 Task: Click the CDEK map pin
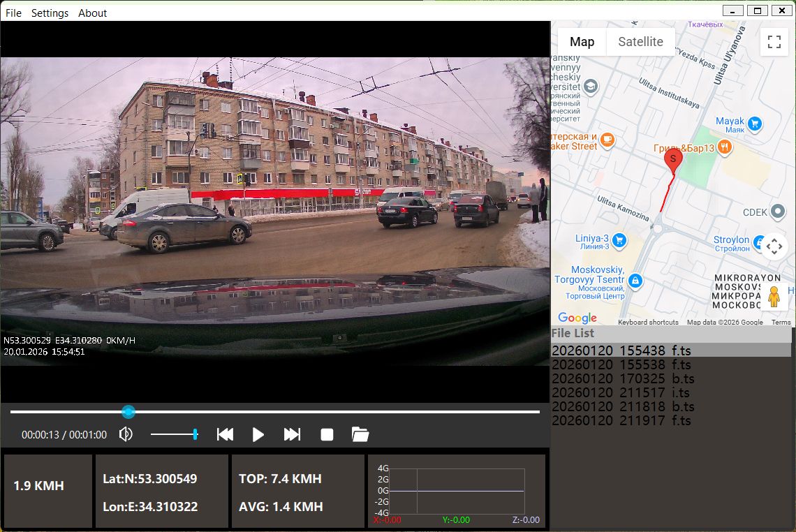click(778, 211)
